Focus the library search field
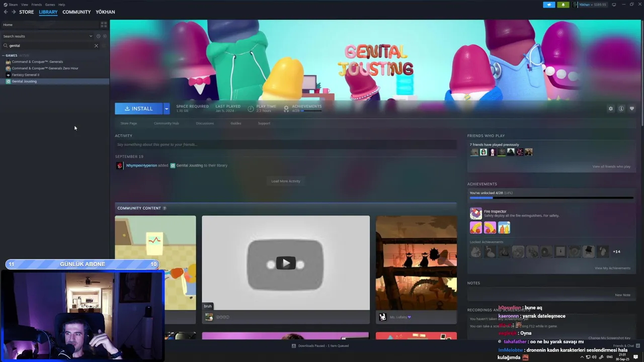The height and width of the screenshot is (362, 644). (x=50, y=45)
